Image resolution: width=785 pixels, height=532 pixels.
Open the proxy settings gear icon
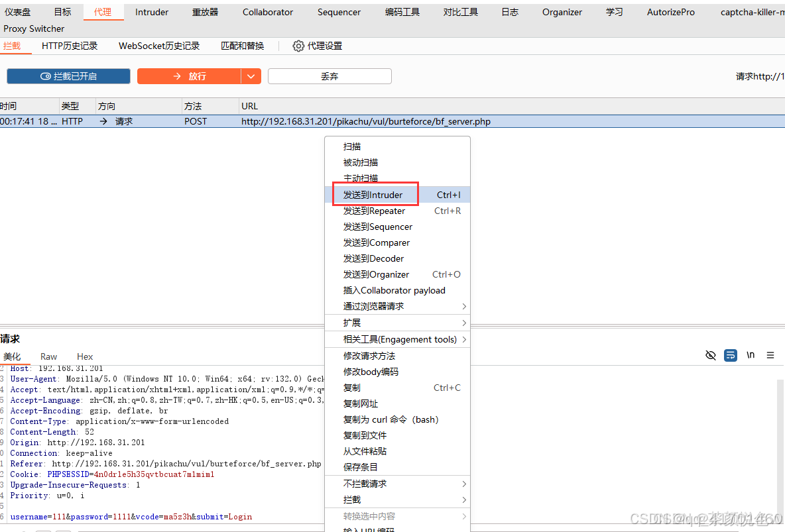pos(298,46)
